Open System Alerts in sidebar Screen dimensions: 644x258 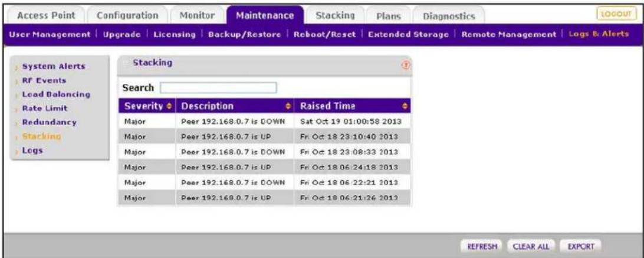click(54, 66)
